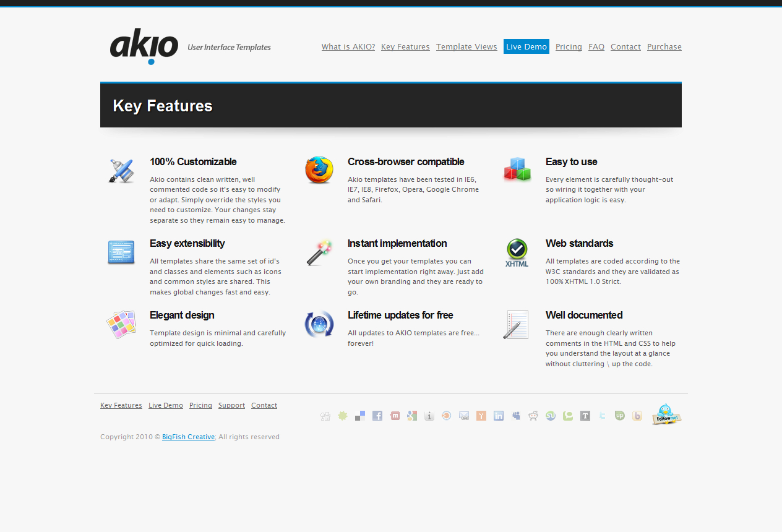Viewport: 782px width, 532px height.
Task: Click the footer Live Demo link
Action: [x=166, y=406]
